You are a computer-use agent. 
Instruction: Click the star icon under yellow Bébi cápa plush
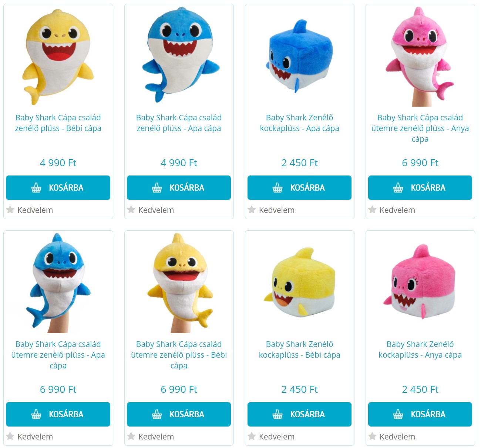click(x=10, y=210)
